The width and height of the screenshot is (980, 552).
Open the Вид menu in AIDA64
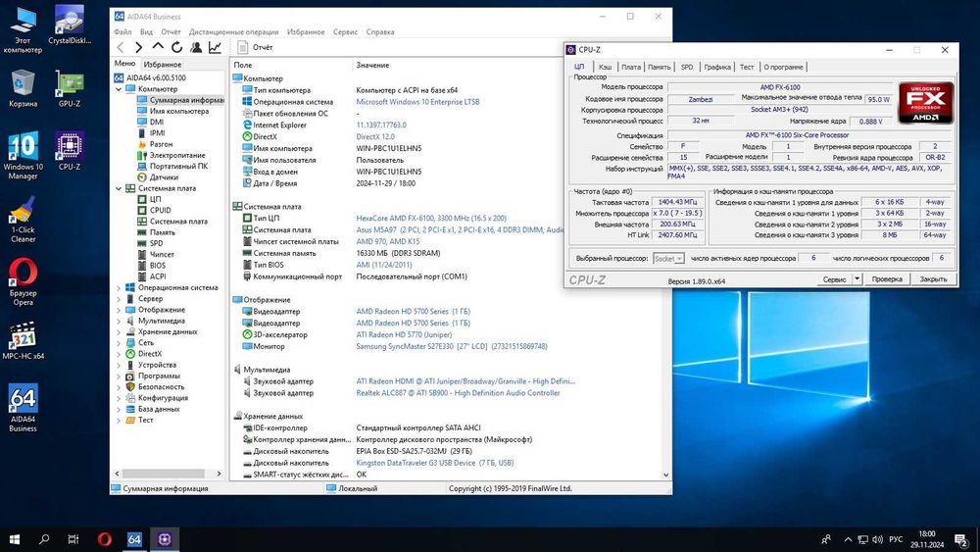(x=146, y=32)
